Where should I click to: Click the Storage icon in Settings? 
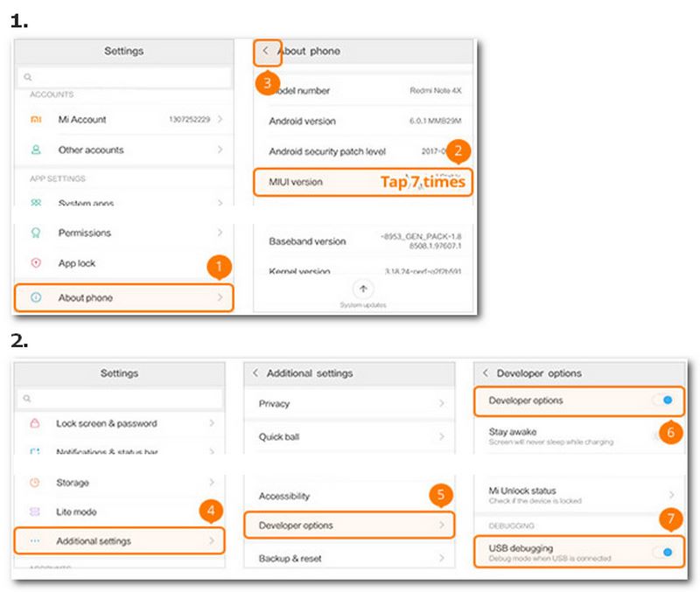click(x=35, y=483)
